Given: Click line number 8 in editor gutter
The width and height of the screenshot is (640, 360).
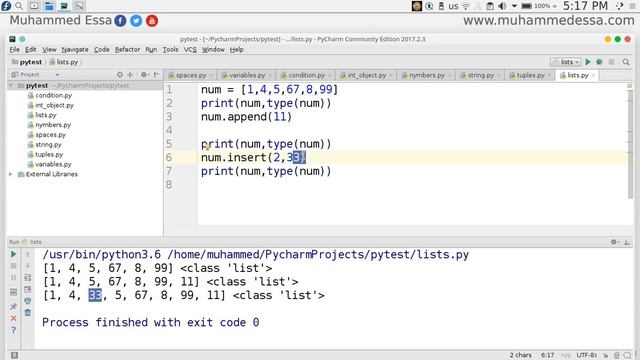Looking at the screenshot, I should (x=169, y=185).
